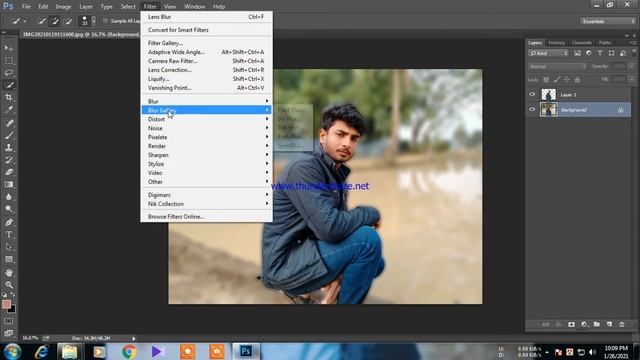Enable Sample All Layers checkbox
This screenshot has height=360, width=640.
pos(105,21)
